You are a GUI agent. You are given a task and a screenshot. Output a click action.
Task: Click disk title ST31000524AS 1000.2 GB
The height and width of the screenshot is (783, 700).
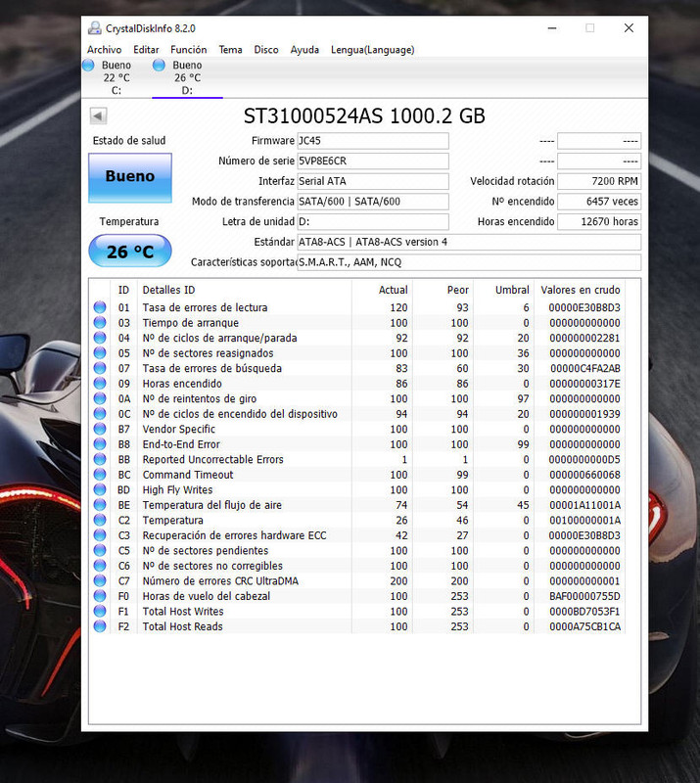coord(364,115)
